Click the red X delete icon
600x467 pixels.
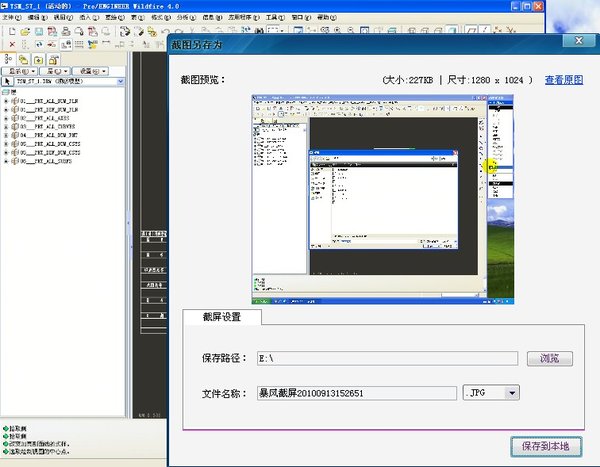[12, 45]
